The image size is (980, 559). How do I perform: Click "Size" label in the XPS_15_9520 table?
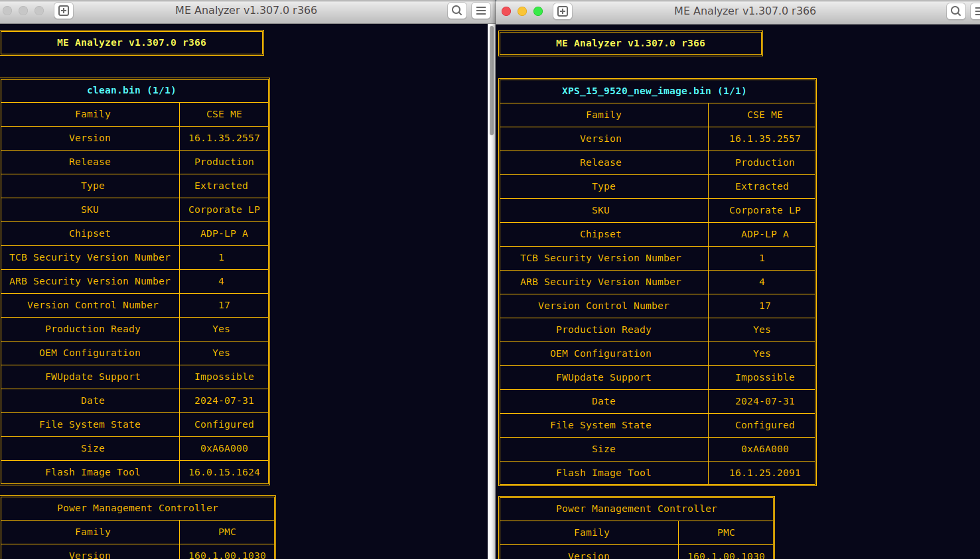(x=604, y=449)
